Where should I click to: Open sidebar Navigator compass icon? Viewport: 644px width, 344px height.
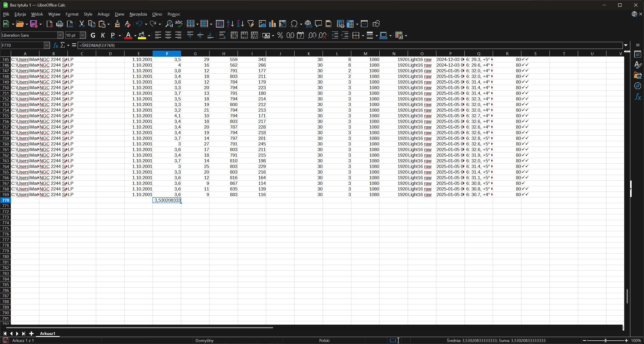638,86
